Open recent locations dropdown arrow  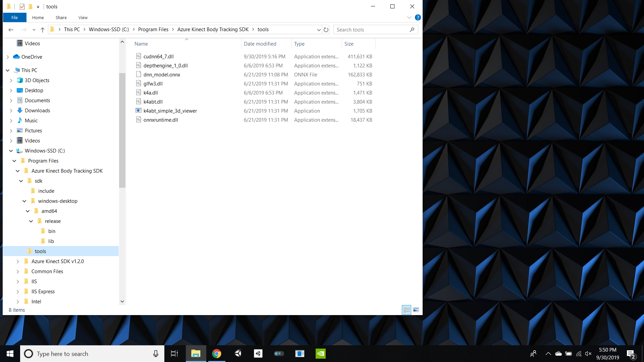[34, 30]
